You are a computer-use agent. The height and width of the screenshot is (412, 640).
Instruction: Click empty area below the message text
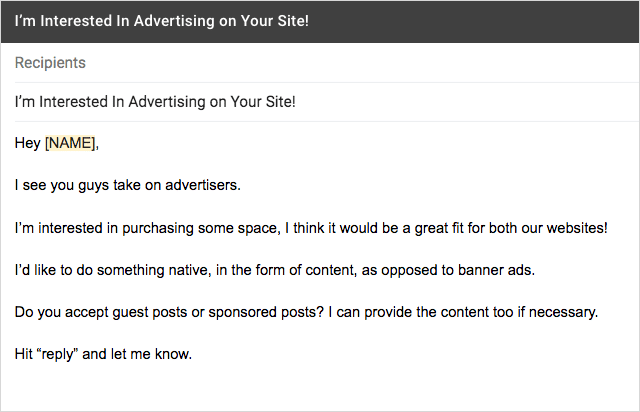(x=320, y=388)
